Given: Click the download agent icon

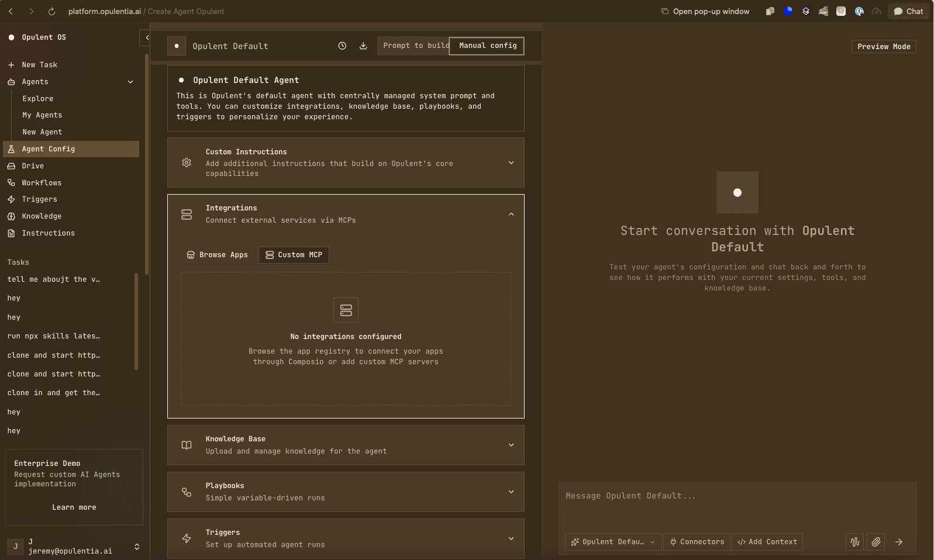Looking at the screenshot, I should [363, 46].
